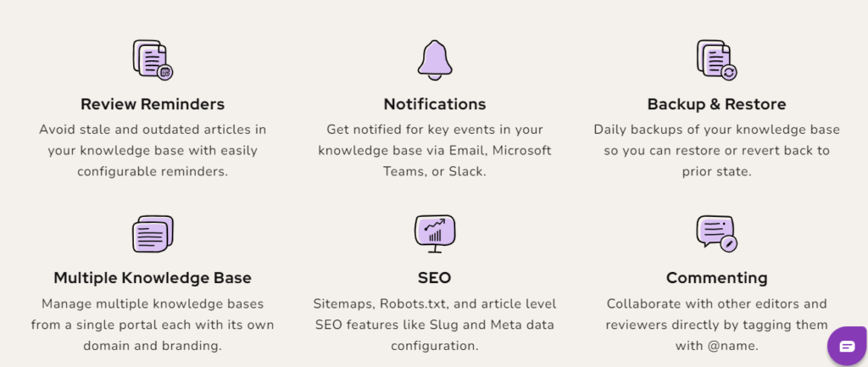The image size is (868, 367).
Task: Select the Review Reminders heading
Action: (x=153, y=104)
